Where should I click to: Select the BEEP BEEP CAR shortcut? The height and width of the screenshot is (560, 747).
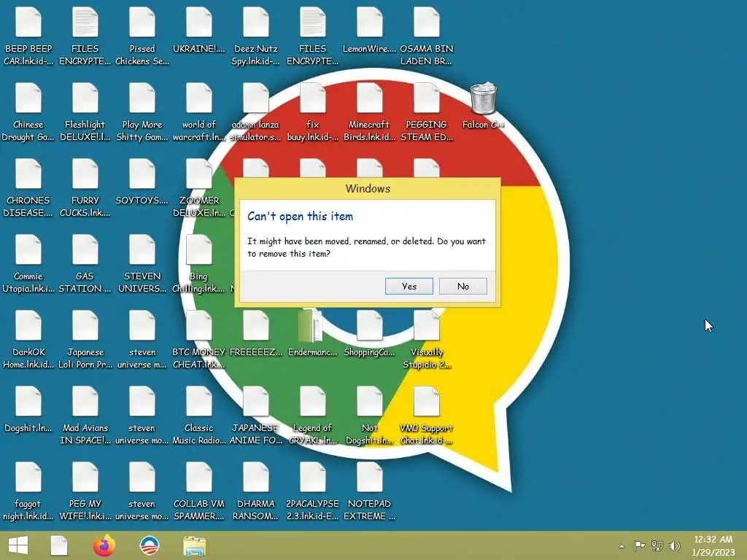[x=28, y=36]
